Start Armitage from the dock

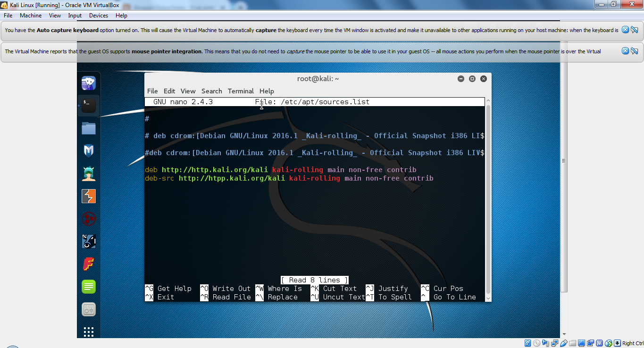[88, 173]
